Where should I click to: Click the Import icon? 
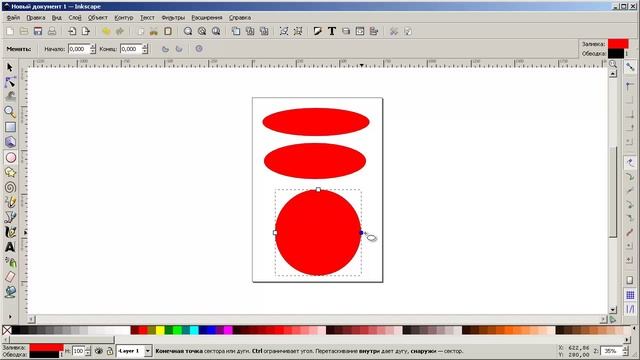pos(72,31)
